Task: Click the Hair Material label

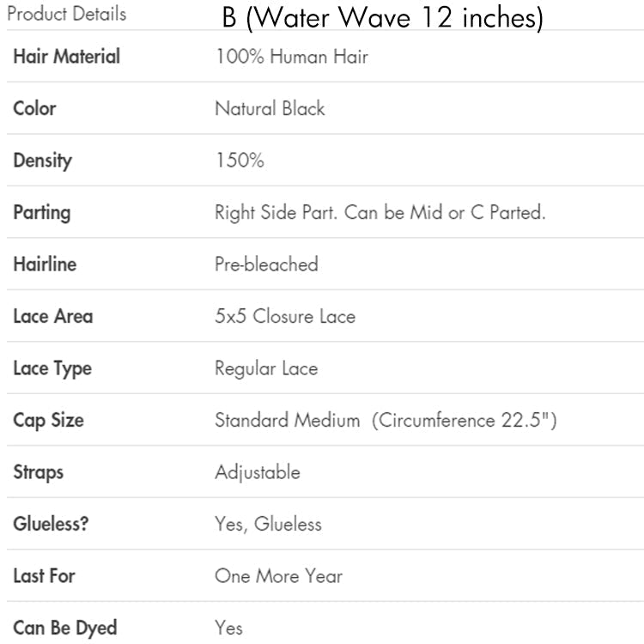Action: pos(66,57)
